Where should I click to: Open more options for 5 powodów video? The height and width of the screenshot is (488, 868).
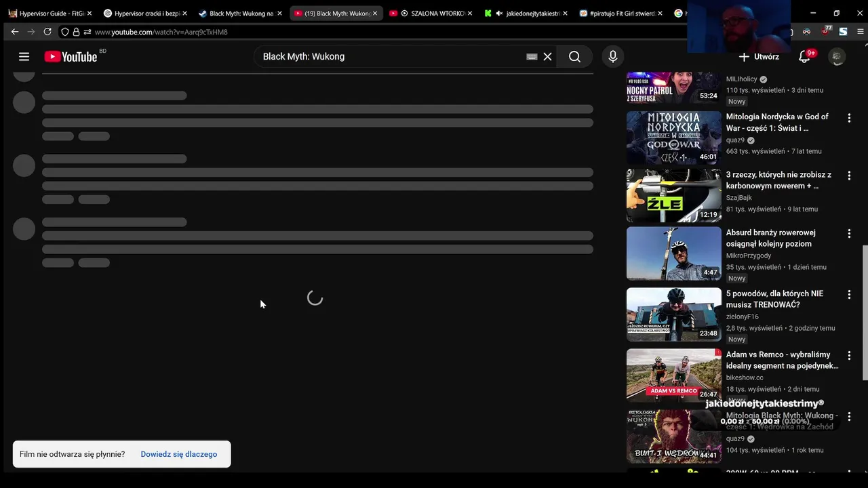click(849, 295)
